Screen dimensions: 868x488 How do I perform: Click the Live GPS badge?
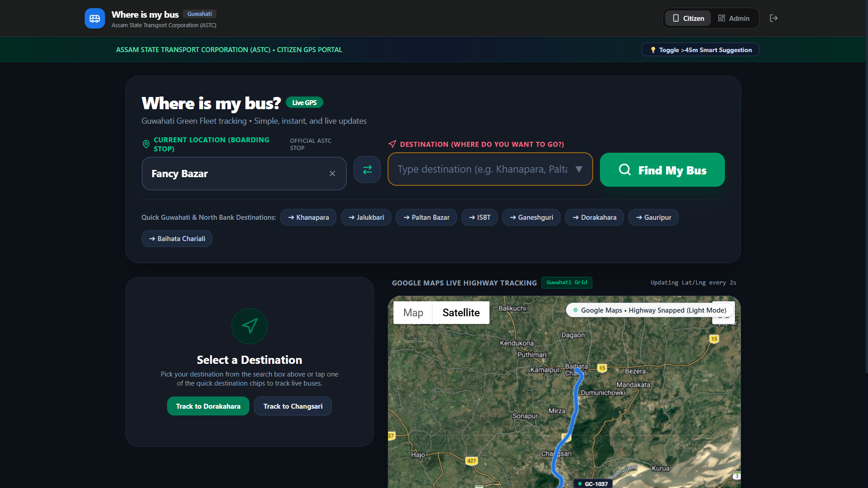304,103
